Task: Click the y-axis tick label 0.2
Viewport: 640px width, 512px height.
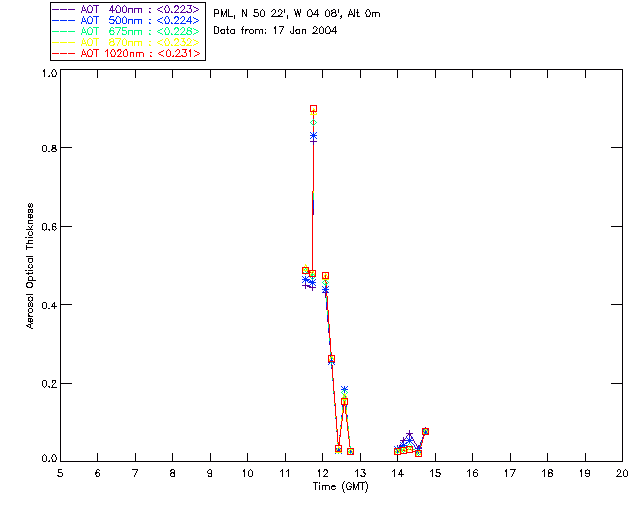Action: pos(49,384)
